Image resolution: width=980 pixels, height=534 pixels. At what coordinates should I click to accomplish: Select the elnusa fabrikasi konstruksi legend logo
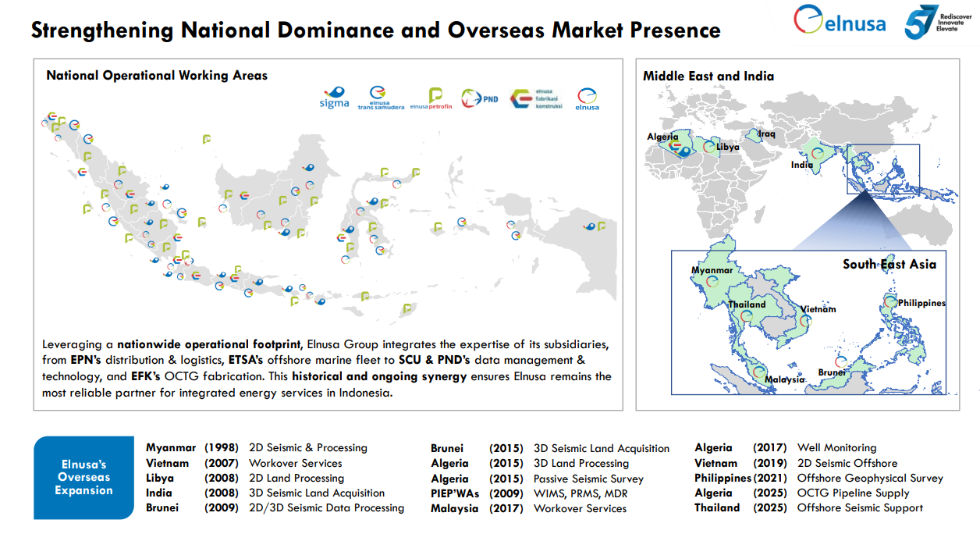[536, 98]
